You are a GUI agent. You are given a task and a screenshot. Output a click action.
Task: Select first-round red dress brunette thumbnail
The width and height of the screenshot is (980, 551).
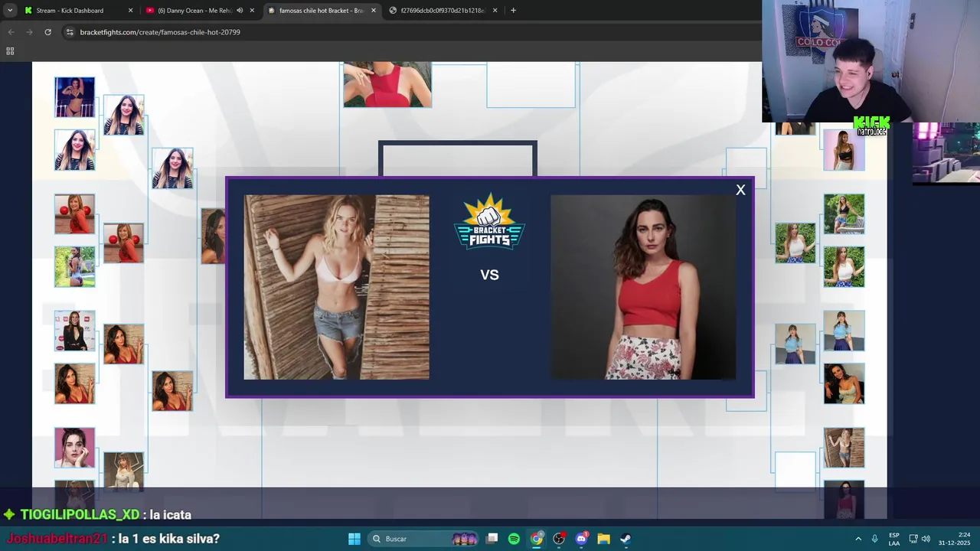pos(74,383)
